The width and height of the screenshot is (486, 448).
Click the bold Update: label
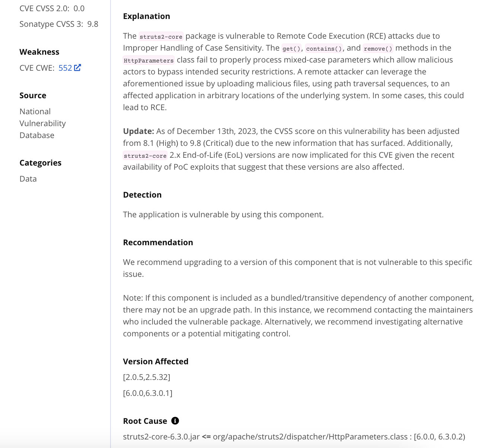click(138, 131)
